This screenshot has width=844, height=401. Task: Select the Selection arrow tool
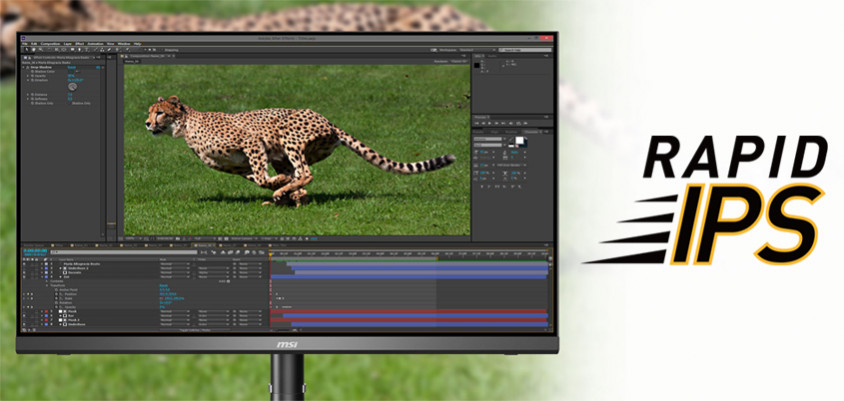[26, 50]
